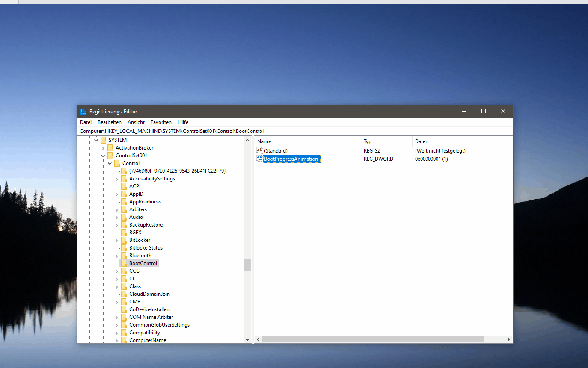Click the ActivationBroker folder icon
Viewport: 588px width, 368px height.
click(110, 148)
